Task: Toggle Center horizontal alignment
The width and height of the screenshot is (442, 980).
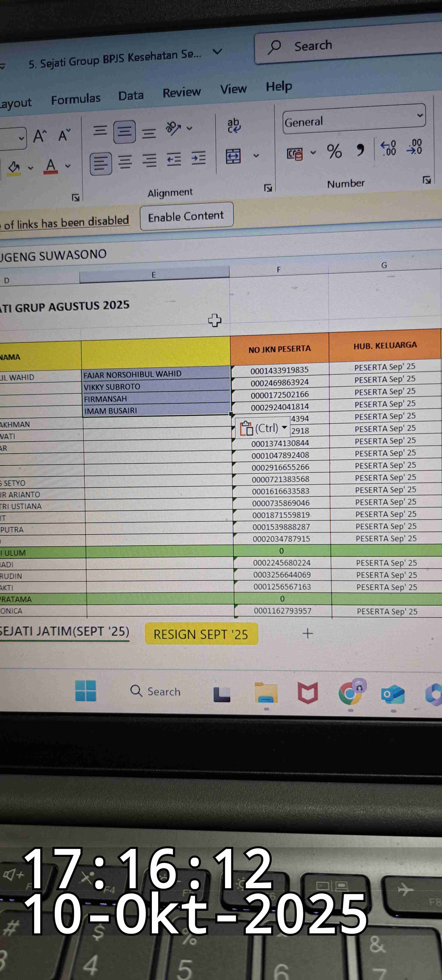Action: coord(125,162)
